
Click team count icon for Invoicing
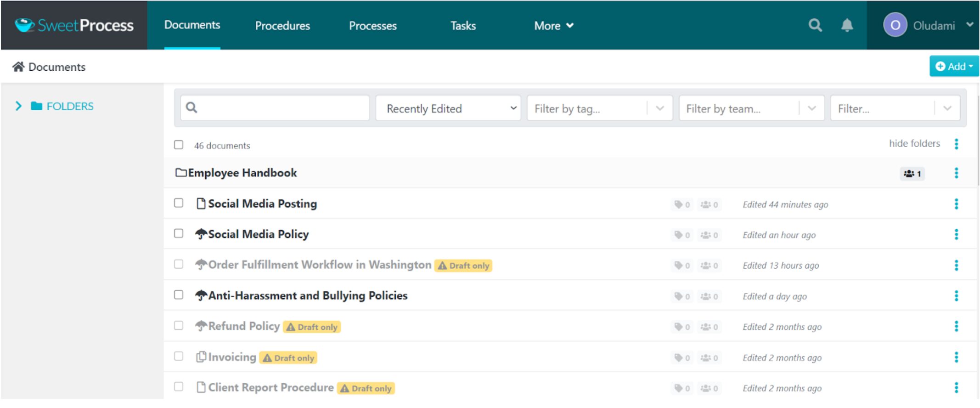[709, 358]
